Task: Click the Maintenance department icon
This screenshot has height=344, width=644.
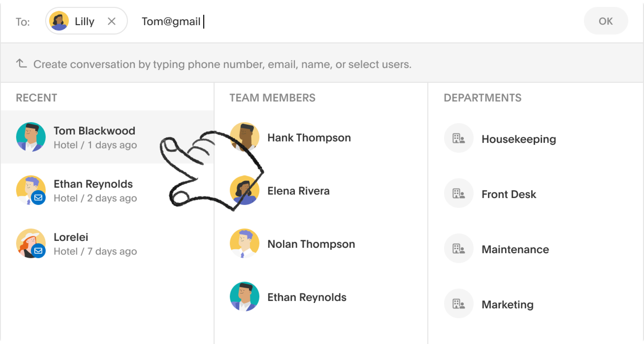Action: point(458,248)
